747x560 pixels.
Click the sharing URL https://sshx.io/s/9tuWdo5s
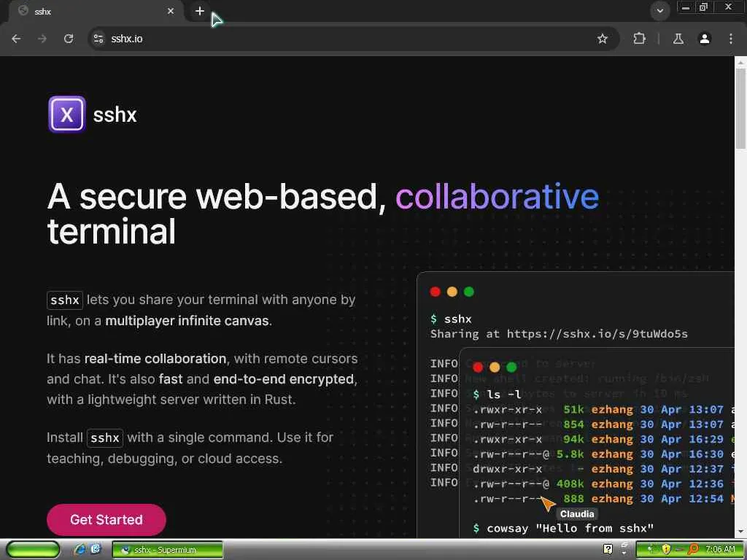tap(597, 334)
